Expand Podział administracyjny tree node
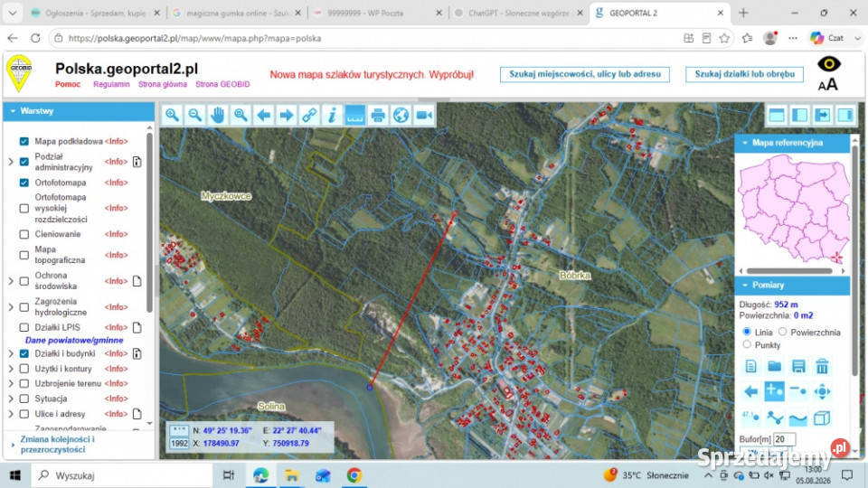The width and height of the screenshot is (868, 488). point(11,162)
